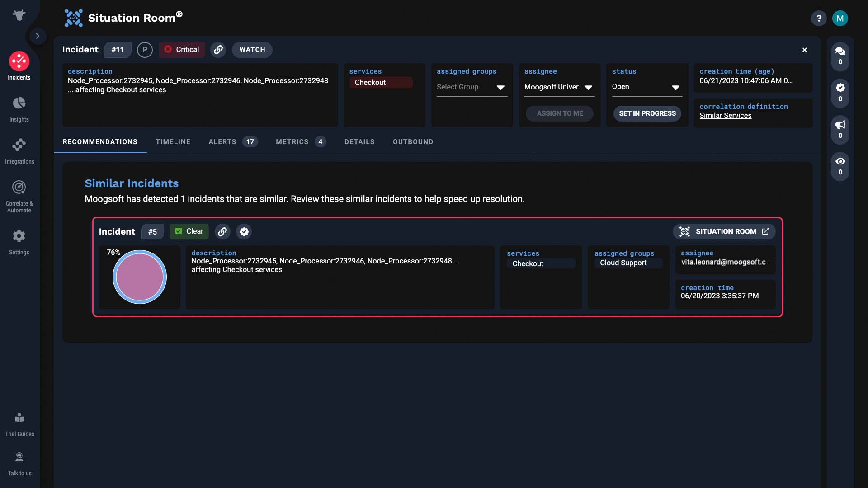Expand the left navigation sidebar
The width and height of the screenshot is (868, 488).
[38, 36]
